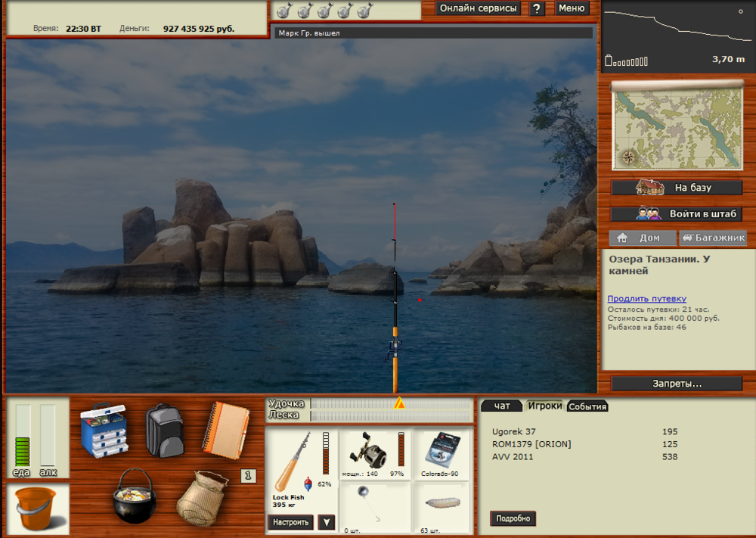
Task: Switch to the чат tab
Action: [x=502, y=406]
